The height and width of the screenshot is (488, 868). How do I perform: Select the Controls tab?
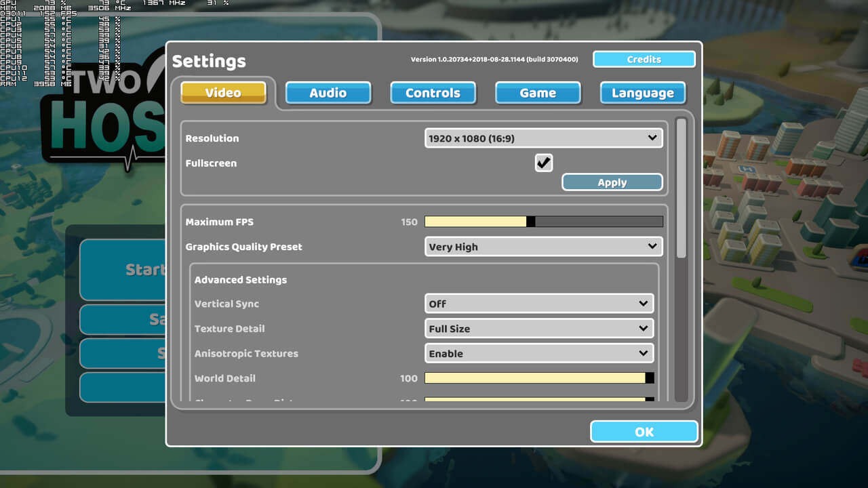pyautogui.click(x=433, y=93)
